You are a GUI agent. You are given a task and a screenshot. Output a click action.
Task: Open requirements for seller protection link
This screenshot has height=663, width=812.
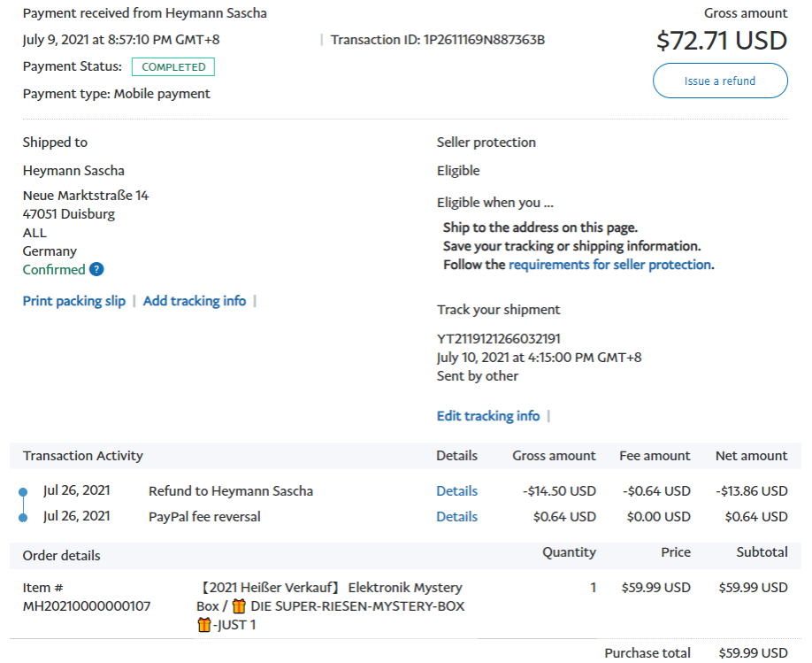pyautogui.click(x=609, y=265)
